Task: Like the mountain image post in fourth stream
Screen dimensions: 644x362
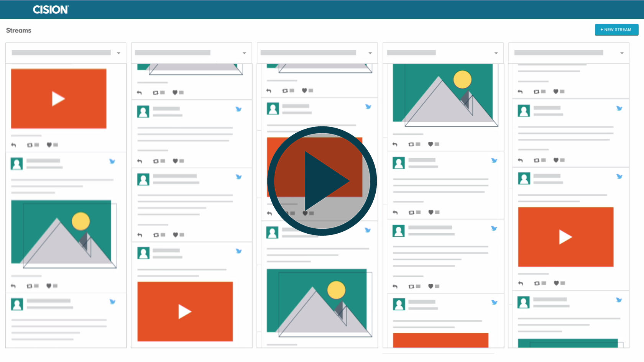Action: tap(430, 144)
